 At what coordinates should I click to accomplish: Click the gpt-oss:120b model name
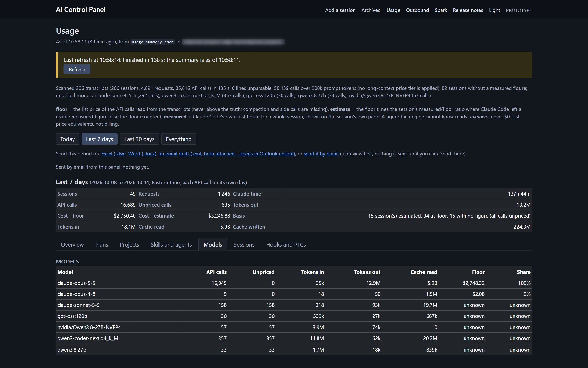coord(72,316)
